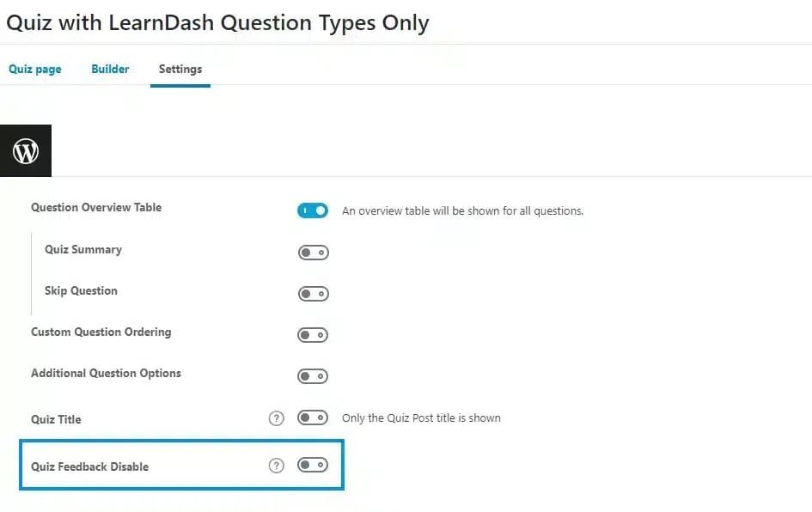Click the Quiz Summary label
The height and width of the screenshot is (512, 812).
coord(83,249)
